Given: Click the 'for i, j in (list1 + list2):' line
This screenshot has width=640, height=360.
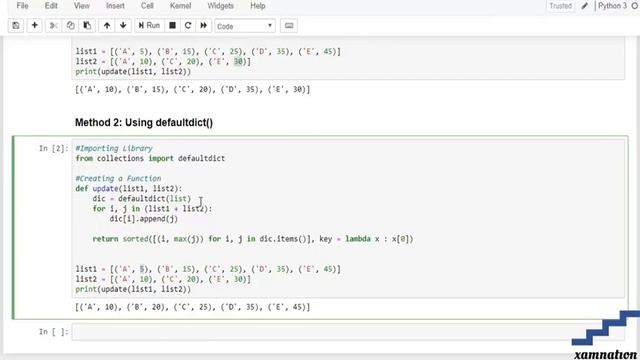Looking at the screenshot, I should point(152,209).
